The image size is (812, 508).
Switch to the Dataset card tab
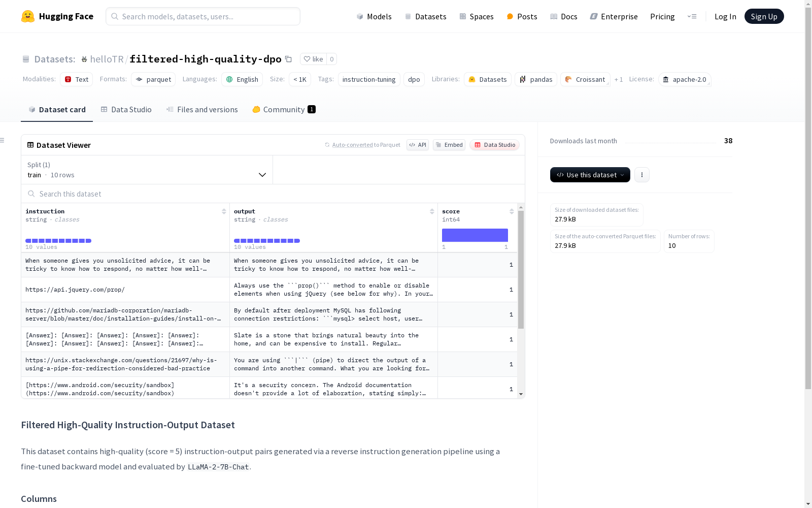[57, 110]
